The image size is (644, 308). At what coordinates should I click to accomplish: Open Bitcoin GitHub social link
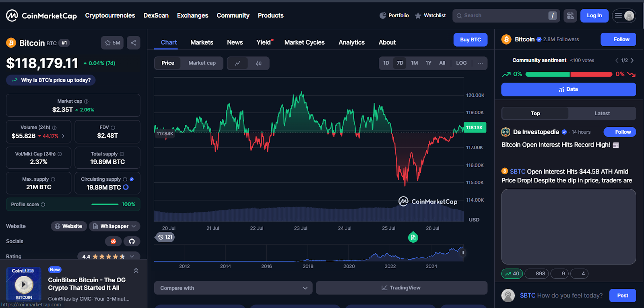tap(132, 242)
